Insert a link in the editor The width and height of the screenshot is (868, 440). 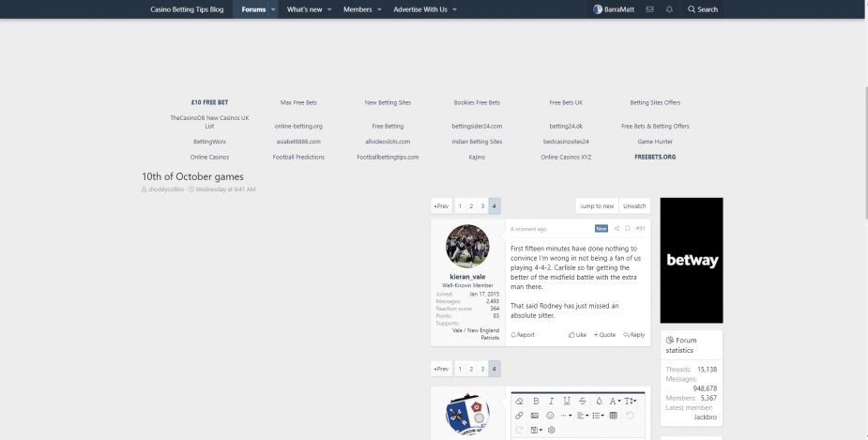pos(520,415)
